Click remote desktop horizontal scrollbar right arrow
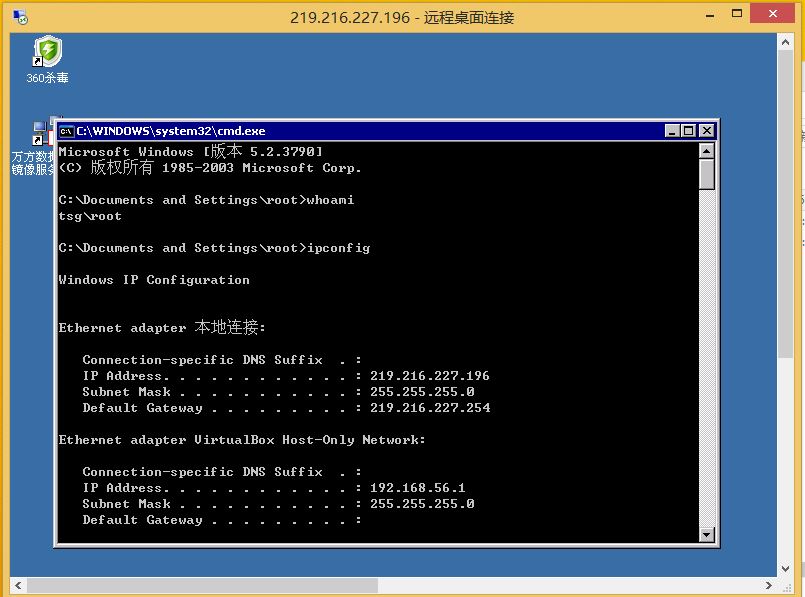Screen dimensions: 805x597 [769, 585]
